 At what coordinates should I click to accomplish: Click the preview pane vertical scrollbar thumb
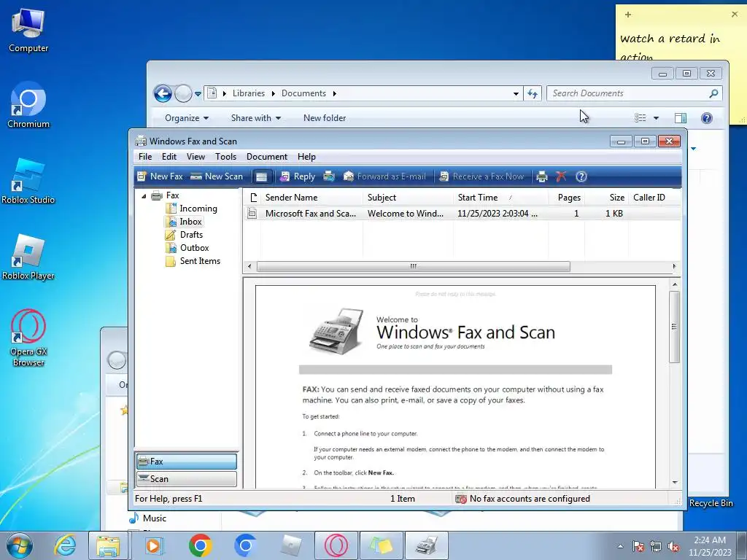674,327
